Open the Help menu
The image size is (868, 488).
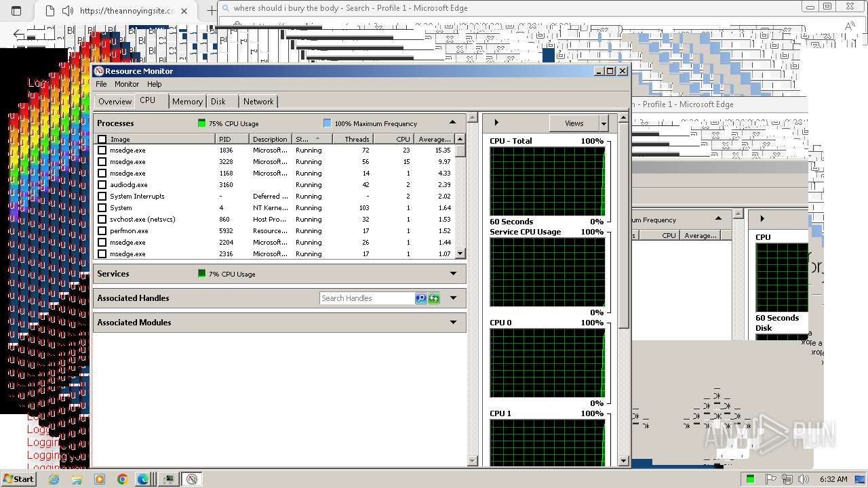[155, 84]
